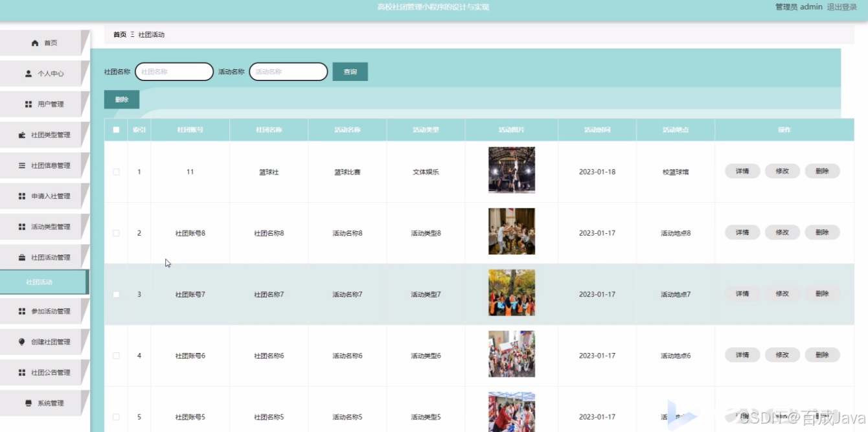This screenshot has height=432, width=868.
Task: Collapse 社团活动管理 in the sidebar
Action: coord(44,257)
